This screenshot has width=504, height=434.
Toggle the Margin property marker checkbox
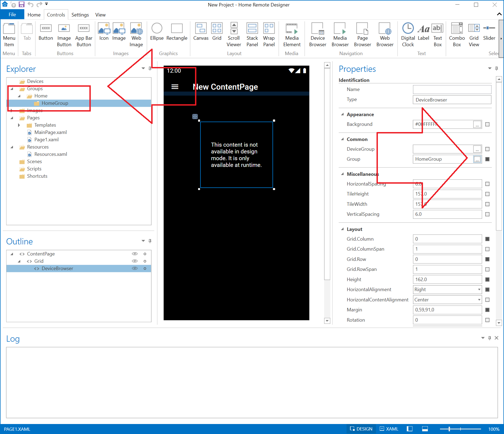tap(487, 310)
